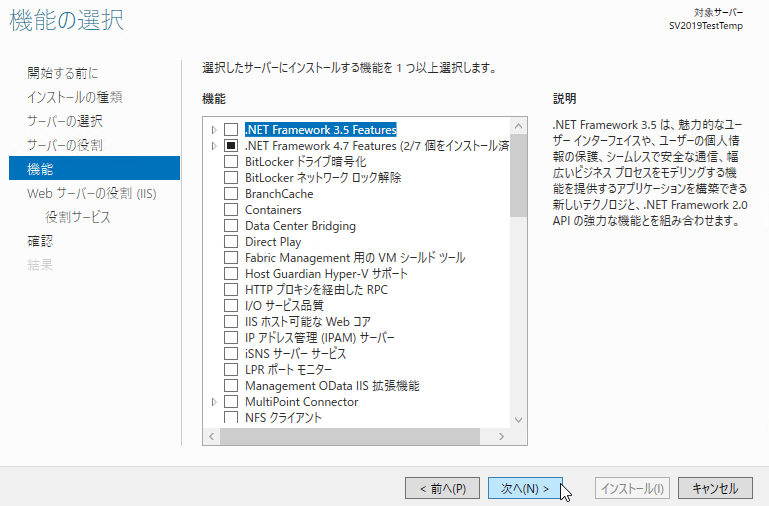Check the .NET Framework 3.5 Features checkbox

[231, 129]
